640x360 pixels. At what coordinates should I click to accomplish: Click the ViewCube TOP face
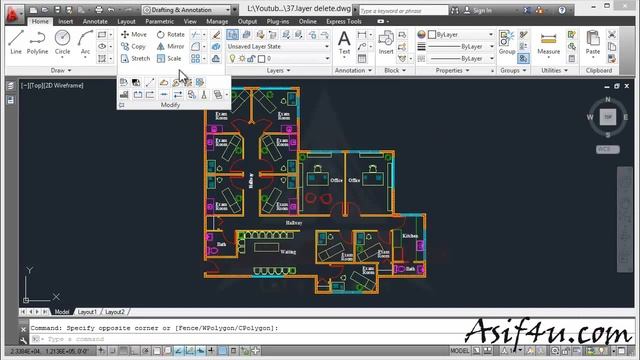[608, 117]
